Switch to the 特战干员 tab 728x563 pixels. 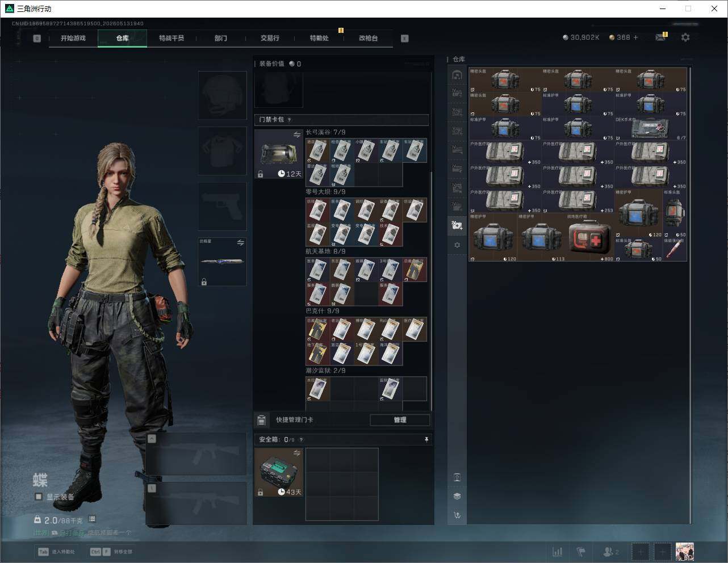171,38
